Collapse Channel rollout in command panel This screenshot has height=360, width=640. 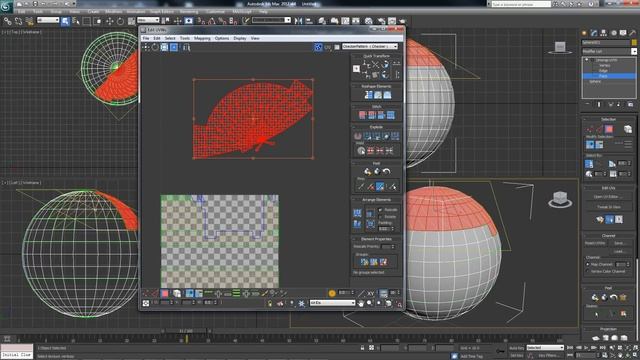[608, 236]
